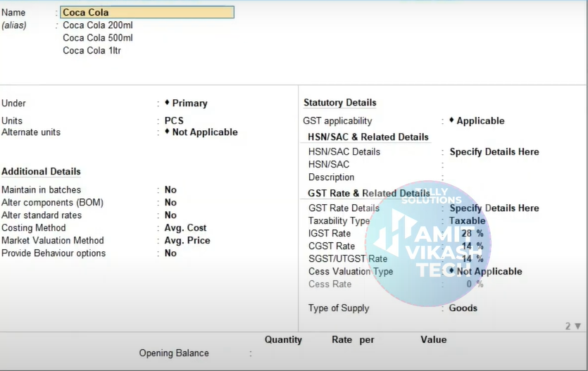Screen dimensions: 588x371
Task: Set Alternate units Not Applicable value
Action: (x=201, y=132)
